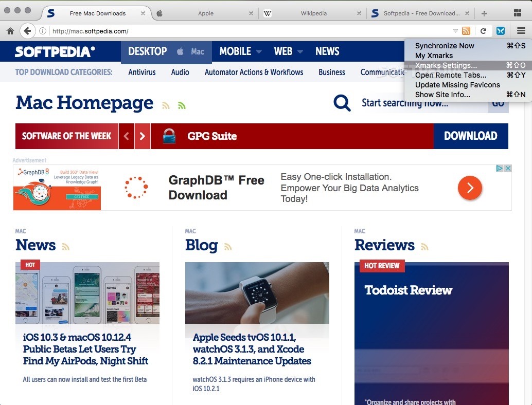View site information icon in address bar
This screenshot has width=532, height=405.
tap(42, 31)
